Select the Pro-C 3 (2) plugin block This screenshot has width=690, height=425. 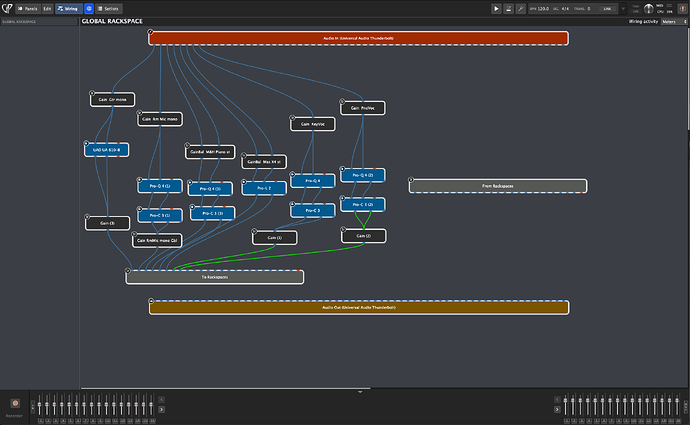(x=363, y=205)
